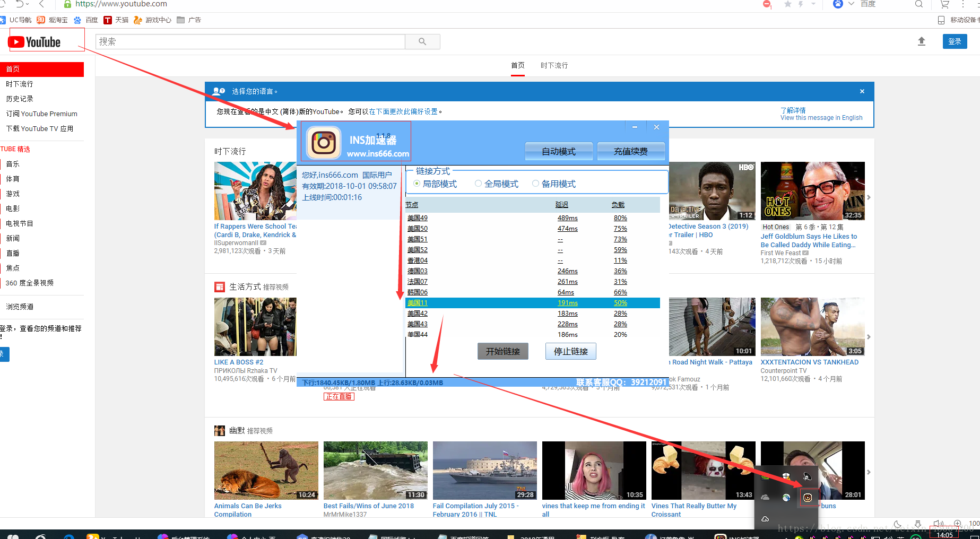Click the Windows Defender shield tray icon
This screenshot has width=980, height=539.
786,476
